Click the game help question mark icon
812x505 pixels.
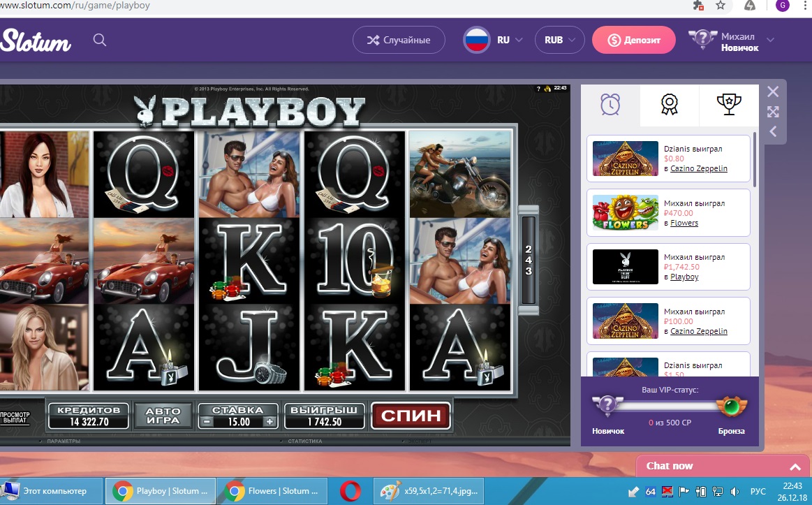point(538,89)
